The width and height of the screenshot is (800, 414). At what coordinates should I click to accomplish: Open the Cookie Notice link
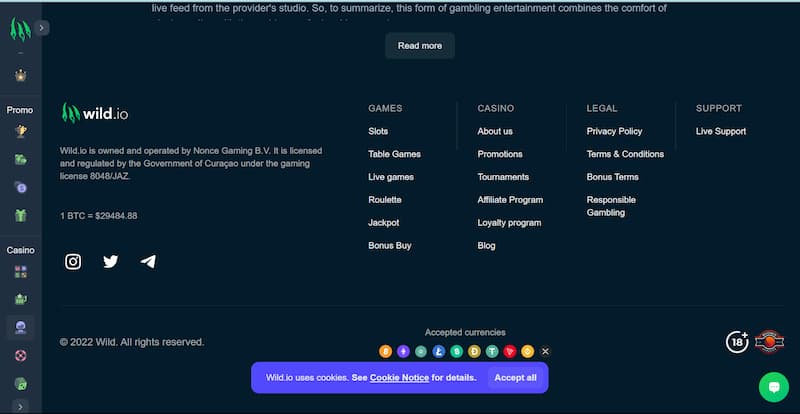(399, 378)
